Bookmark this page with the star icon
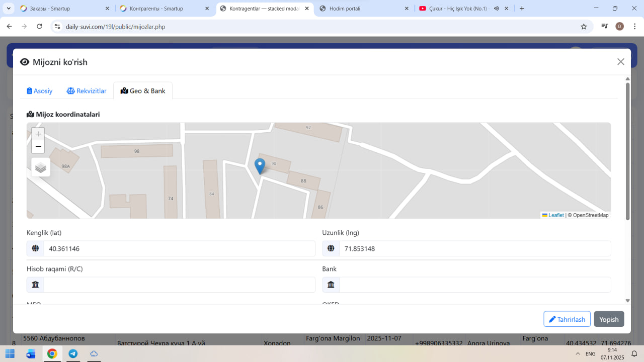 coord(584,27)
